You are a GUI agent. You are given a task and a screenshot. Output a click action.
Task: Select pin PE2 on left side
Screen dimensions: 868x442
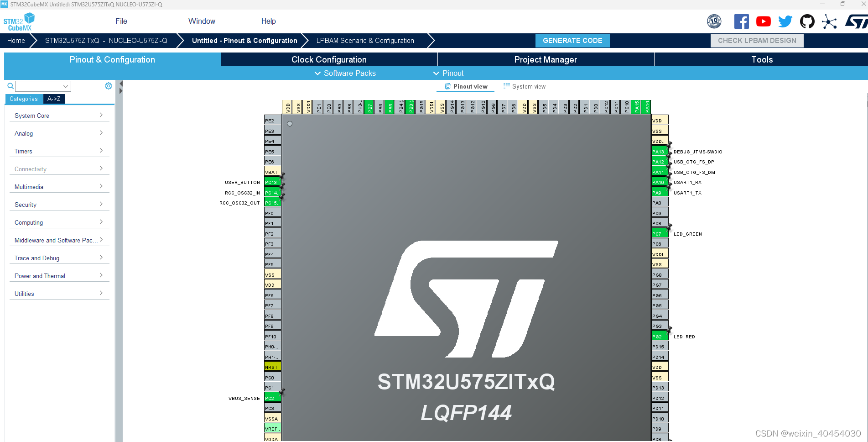tap(272, 121)
